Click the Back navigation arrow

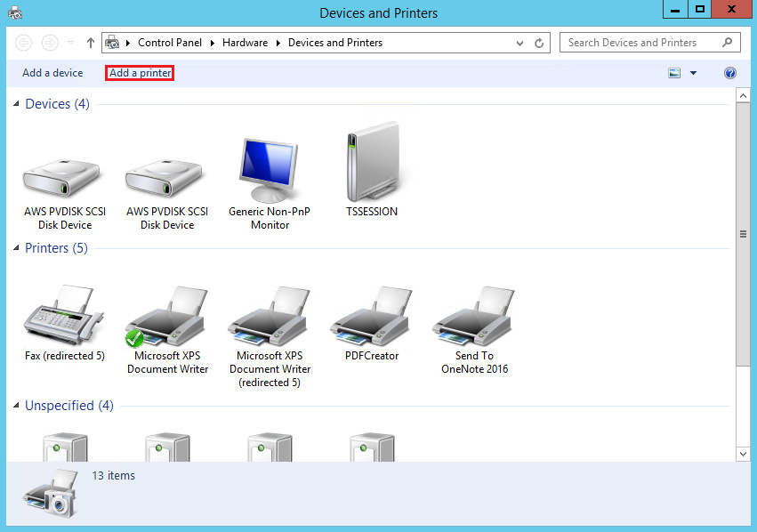pos(24,43)
